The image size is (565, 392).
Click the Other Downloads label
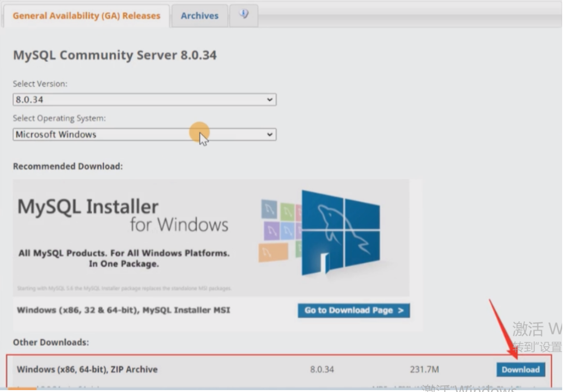pos(51,342)
